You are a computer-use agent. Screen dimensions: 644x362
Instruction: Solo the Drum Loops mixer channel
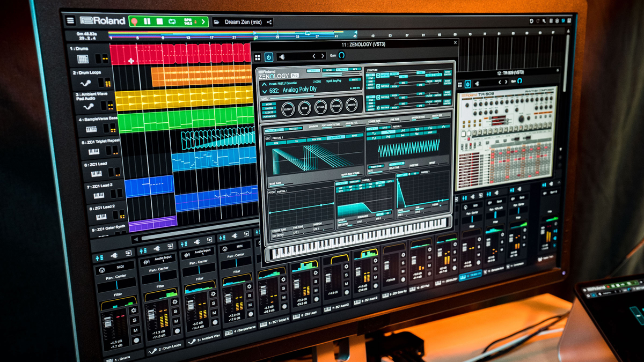175,312
